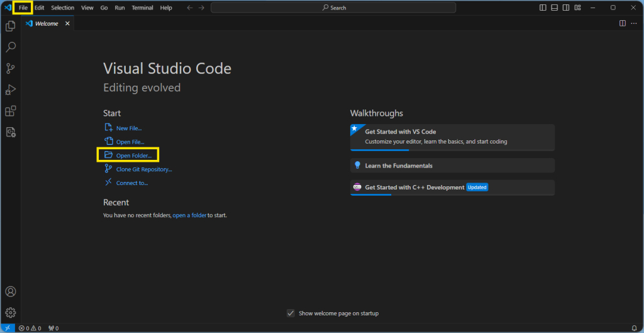
Task: Open the editor More Actions ellipsis menu
Action: point(634,23)
